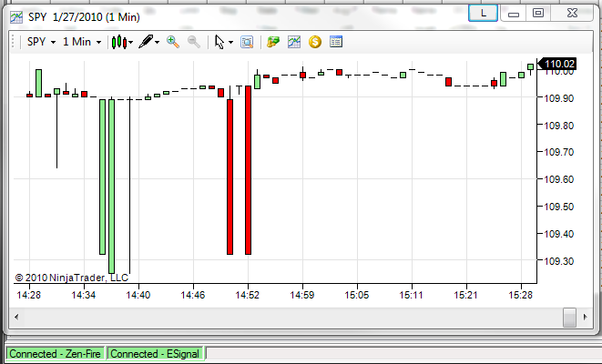Click the Connected - ESignal status
The image size is (602, 364).
155,354
